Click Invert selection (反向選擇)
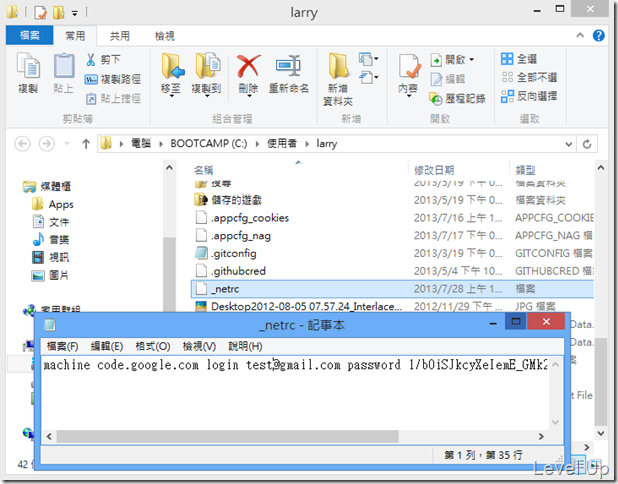This screenshot has width=618, height=484. pyautogui.click(x=529, y=96)
